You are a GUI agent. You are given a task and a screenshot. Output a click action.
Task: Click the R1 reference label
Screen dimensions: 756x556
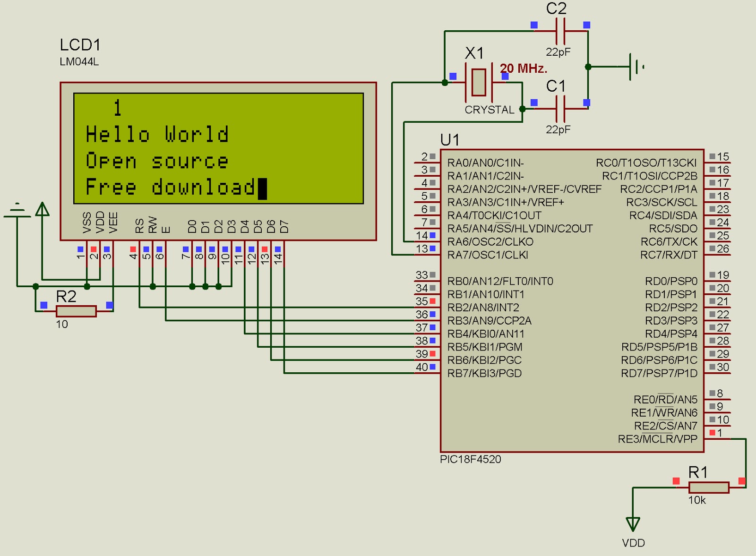coord(698,472)
